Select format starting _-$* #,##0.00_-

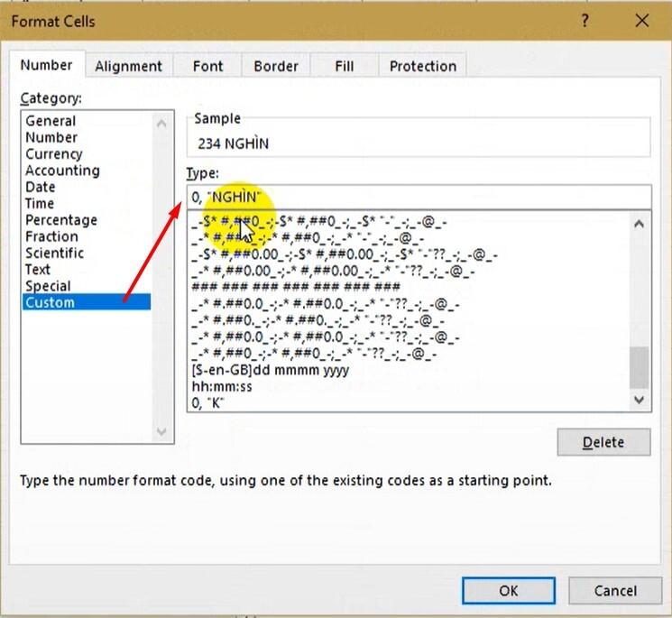click(345, 254)
